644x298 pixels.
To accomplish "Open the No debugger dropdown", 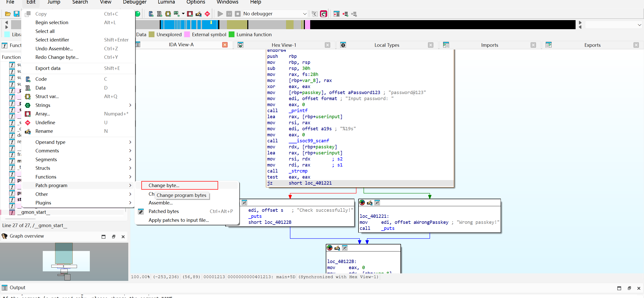I will [275, 14].
